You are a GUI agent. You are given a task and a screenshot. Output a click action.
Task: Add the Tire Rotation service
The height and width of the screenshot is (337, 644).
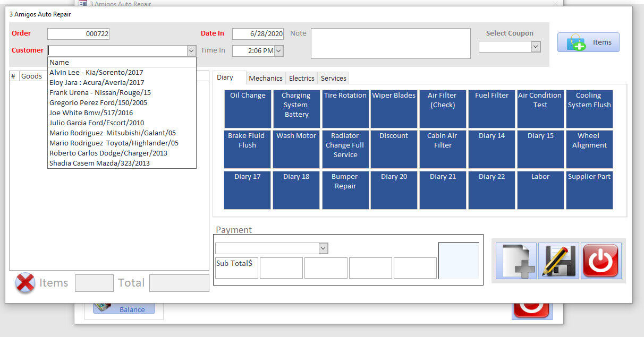tap(345, 109)
